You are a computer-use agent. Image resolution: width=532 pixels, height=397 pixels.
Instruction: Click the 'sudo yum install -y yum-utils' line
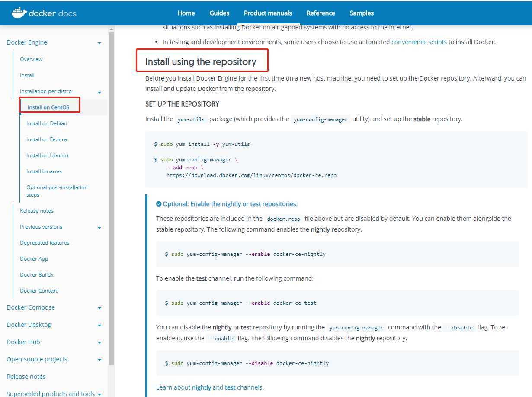pos(202,144)
